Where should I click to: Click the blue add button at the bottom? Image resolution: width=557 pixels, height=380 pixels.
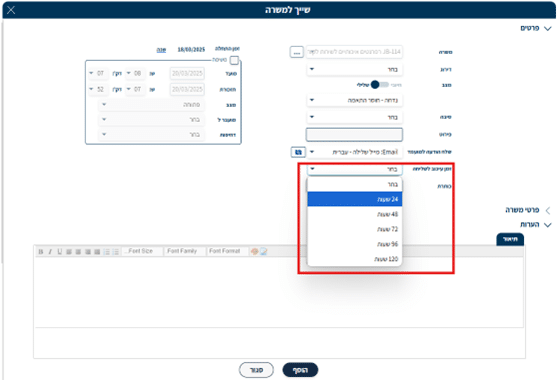click(300, 370)
